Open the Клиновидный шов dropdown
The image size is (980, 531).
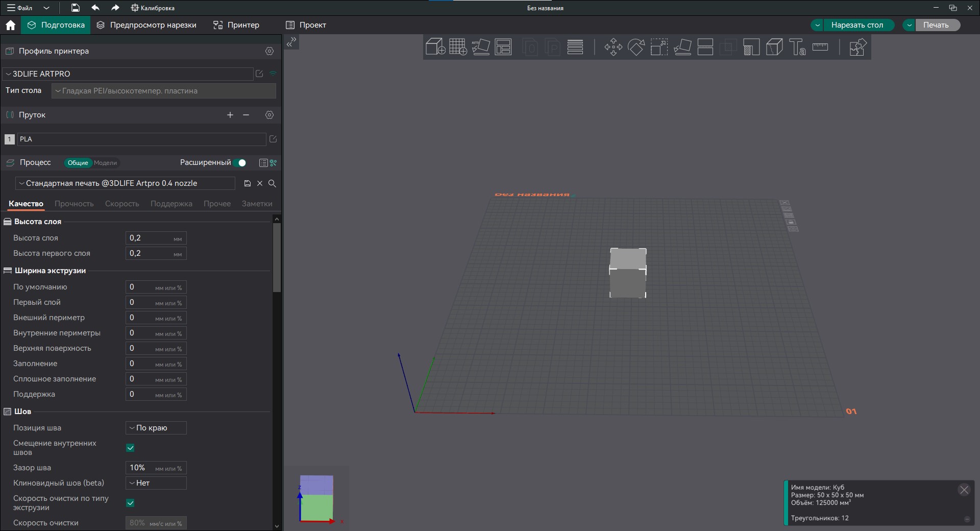point(156,483)
